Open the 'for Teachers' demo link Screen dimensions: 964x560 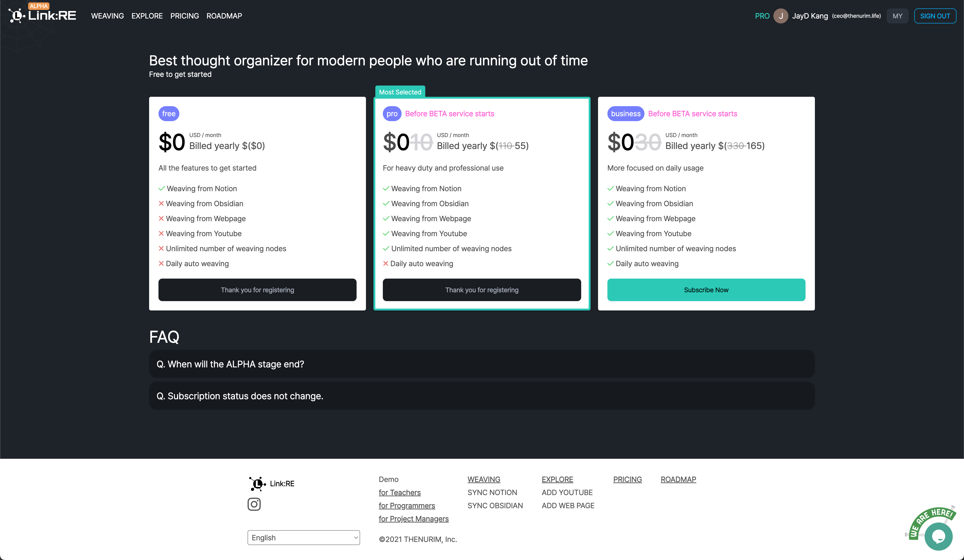click(x=399, y=492)
